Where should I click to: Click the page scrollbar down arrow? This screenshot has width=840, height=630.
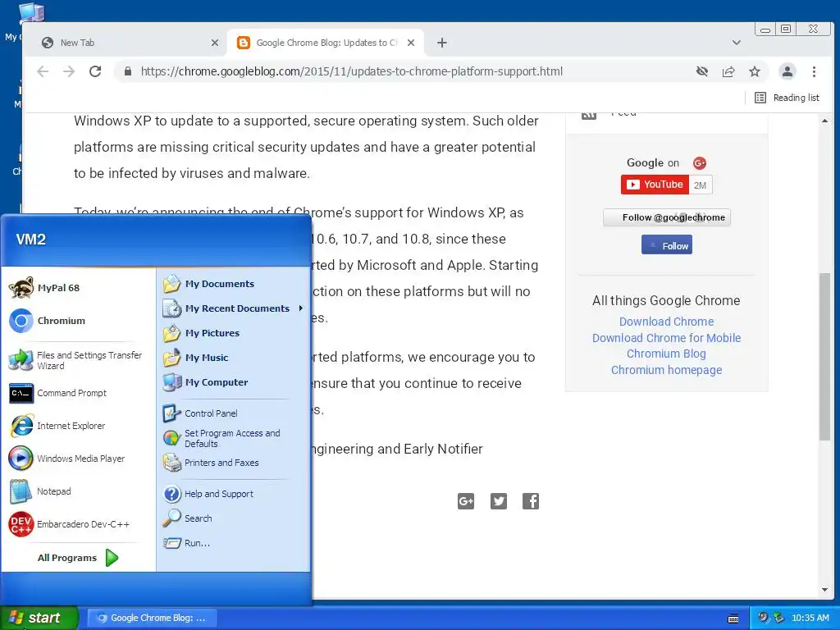(x=824, y=591)
